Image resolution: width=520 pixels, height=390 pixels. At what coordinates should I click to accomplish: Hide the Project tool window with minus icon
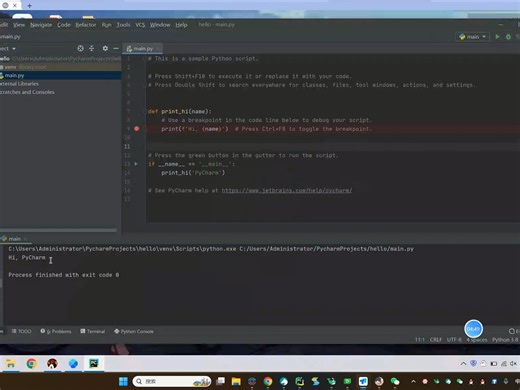116,48
